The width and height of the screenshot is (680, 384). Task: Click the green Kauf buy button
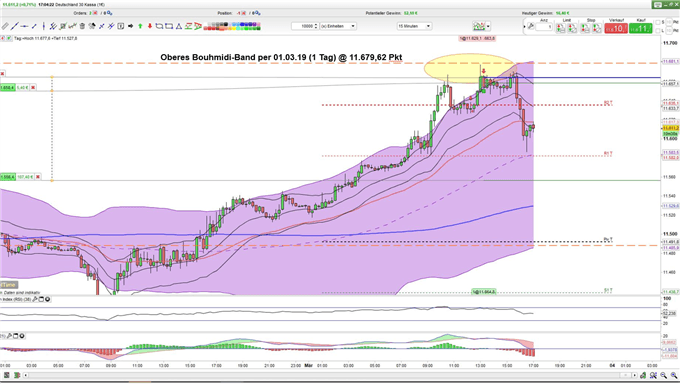[641, 28]
